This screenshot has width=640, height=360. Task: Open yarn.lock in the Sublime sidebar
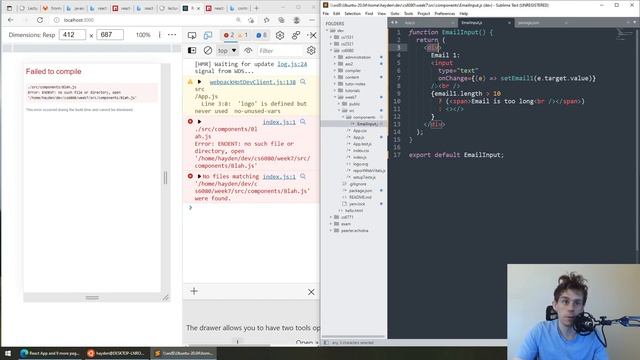pos(357,204)
